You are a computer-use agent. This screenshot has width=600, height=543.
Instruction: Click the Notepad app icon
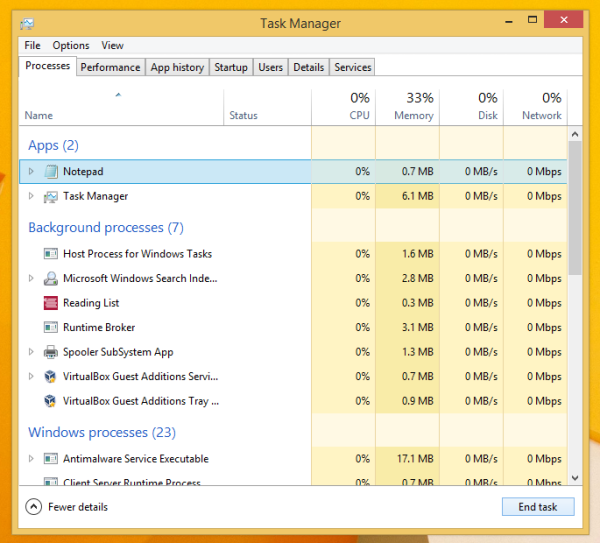pyautogui.click(x=51, y=171)
